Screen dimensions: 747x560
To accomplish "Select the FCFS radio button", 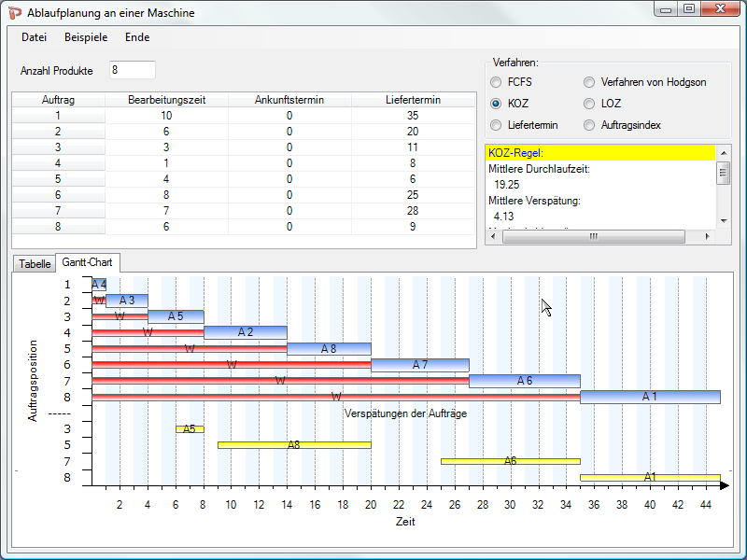I will [496, 82].
